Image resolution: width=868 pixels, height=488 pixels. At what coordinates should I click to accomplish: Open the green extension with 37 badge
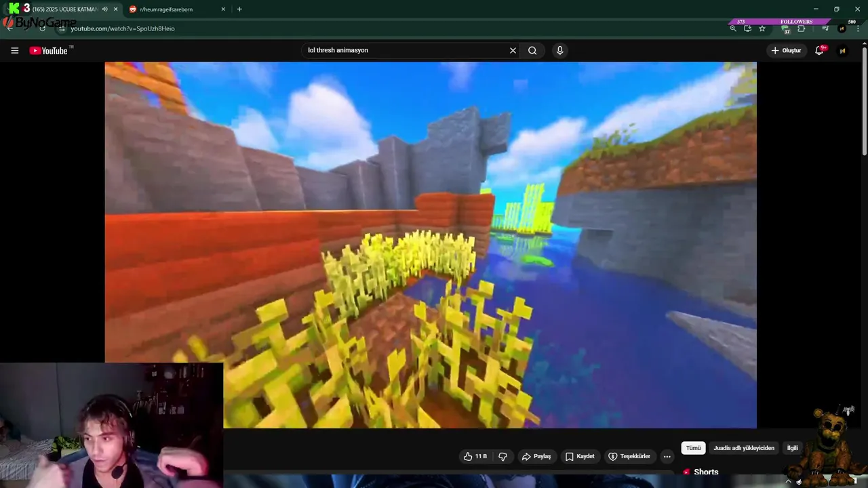(x=785, y=29)
